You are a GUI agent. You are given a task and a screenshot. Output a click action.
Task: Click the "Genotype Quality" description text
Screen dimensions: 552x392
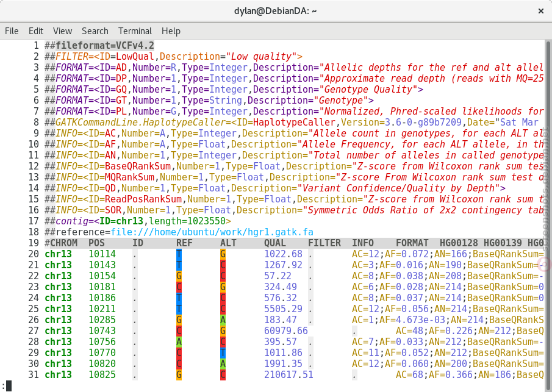click(x=368, y=90)
